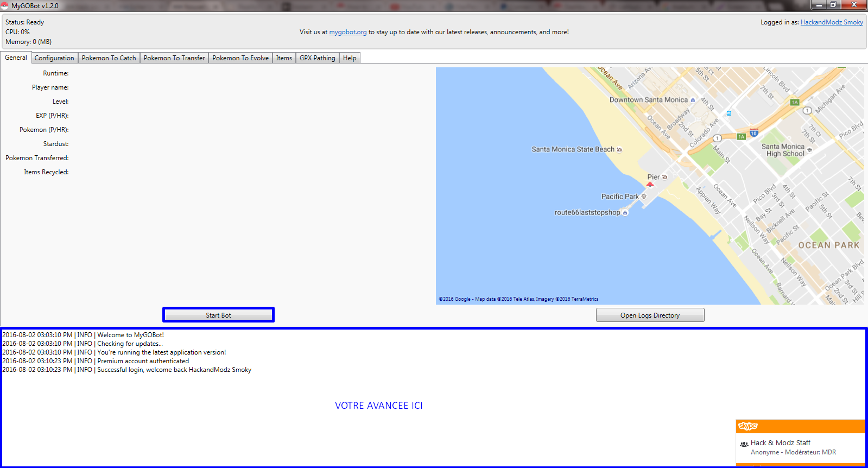This screenshot has width=868, height=468.
Task: Click the Pacific Park map marker icon
Action: tap(644, 197)
